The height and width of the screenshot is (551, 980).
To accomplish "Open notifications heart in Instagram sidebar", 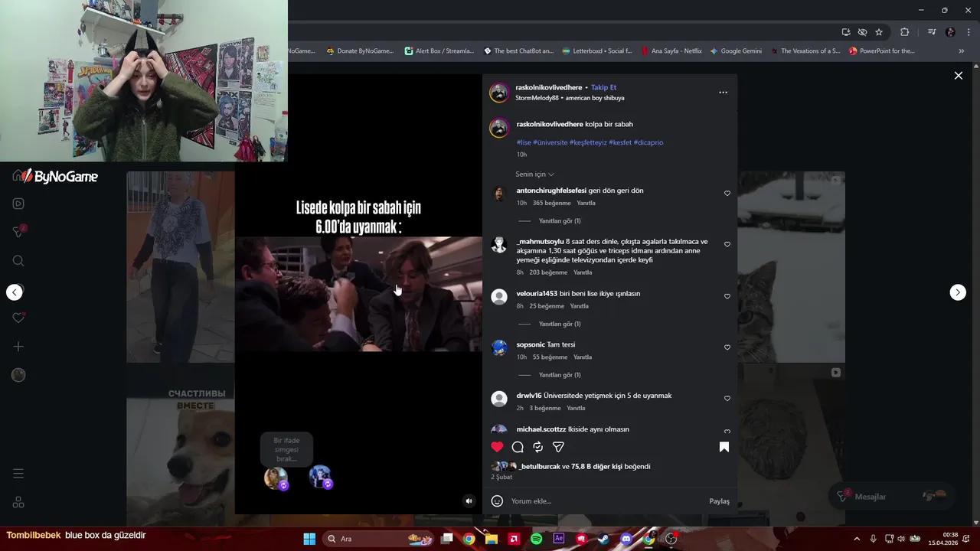I will pyautogui.click(x=18, y=318).
